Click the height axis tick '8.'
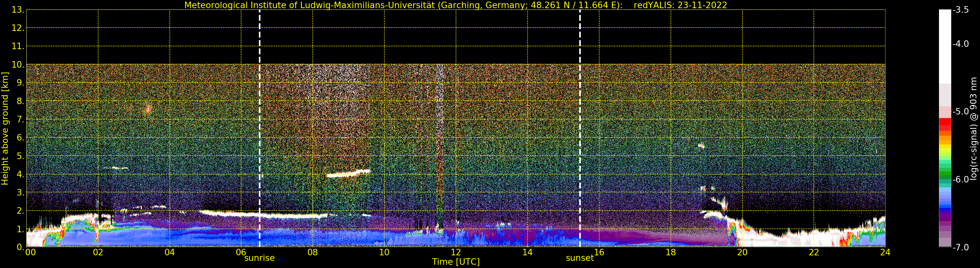The image size is (980, 268). coord(21,101)
